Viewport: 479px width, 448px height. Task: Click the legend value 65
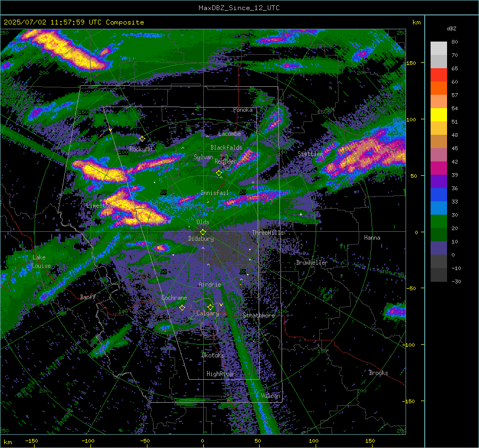click(x=455, y=69)
